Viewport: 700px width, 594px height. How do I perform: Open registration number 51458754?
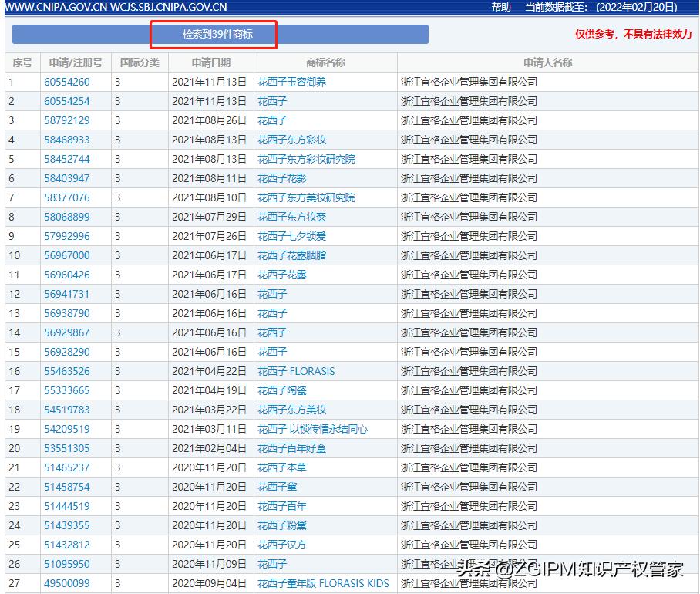coord(67,487)
